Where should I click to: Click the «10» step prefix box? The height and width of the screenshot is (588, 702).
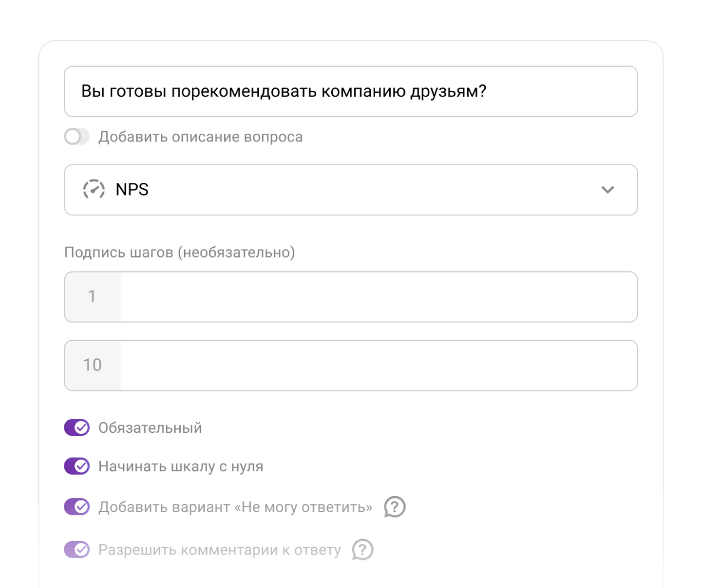click(92, 365)
